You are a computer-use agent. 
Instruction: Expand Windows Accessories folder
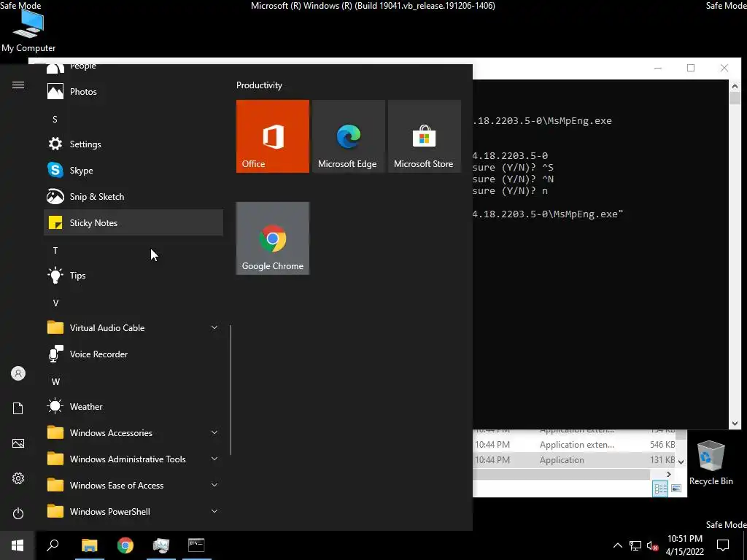point(133,432)
